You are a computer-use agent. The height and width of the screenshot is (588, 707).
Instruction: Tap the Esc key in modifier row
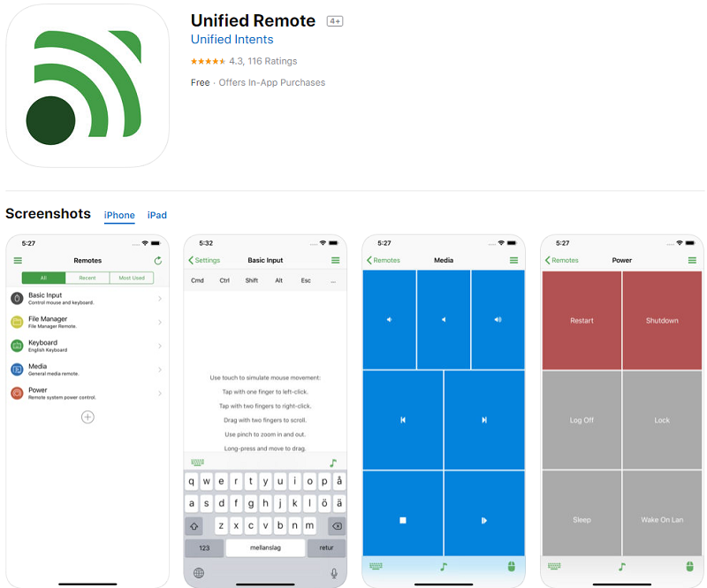pos(306,280)
